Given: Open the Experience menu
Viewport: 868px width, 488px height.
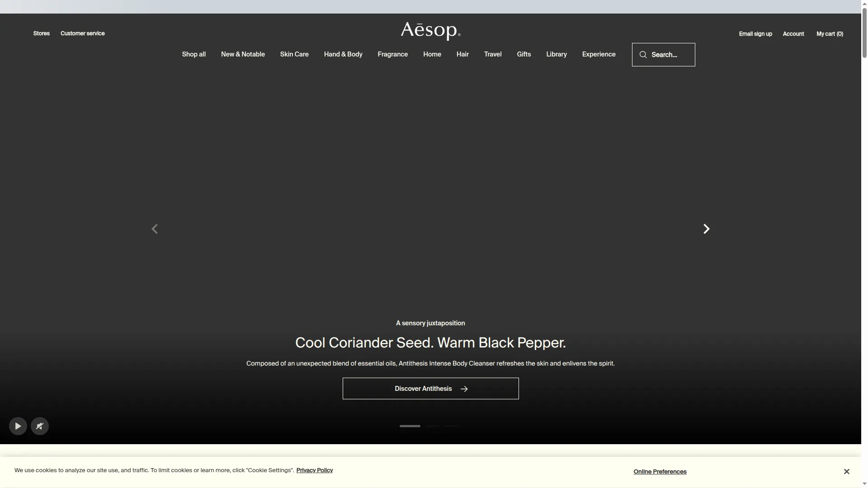Looking at the screenshot, I should coord(599,54).
